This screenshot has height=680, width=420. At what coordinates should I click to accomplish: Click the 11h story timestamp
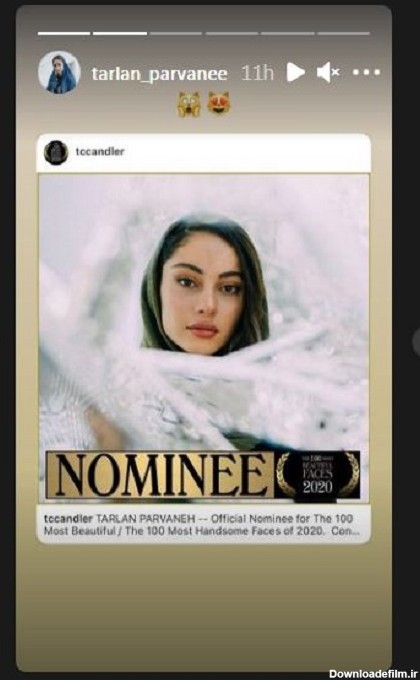point(257,73)
